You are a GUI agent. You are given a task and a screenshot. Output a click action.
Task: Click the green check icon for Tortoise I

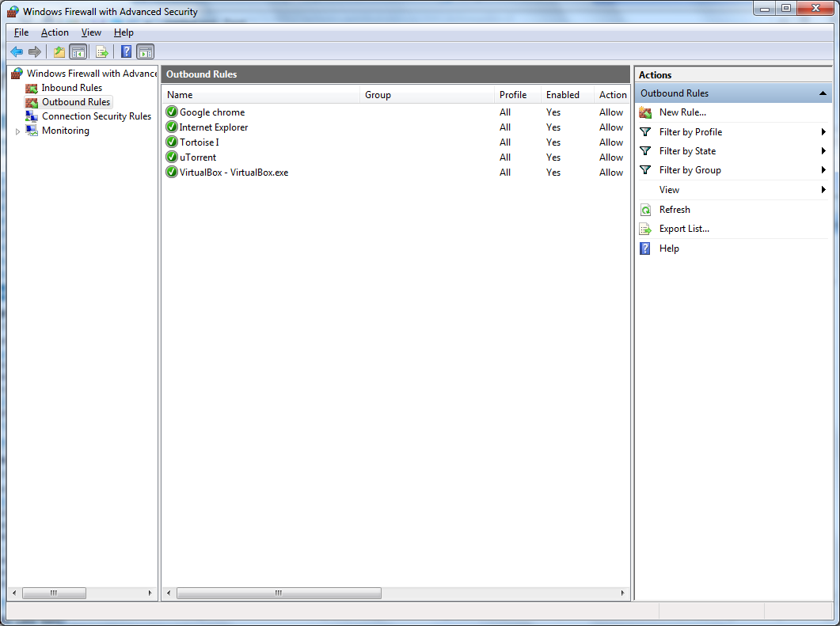tap(172, 142)
